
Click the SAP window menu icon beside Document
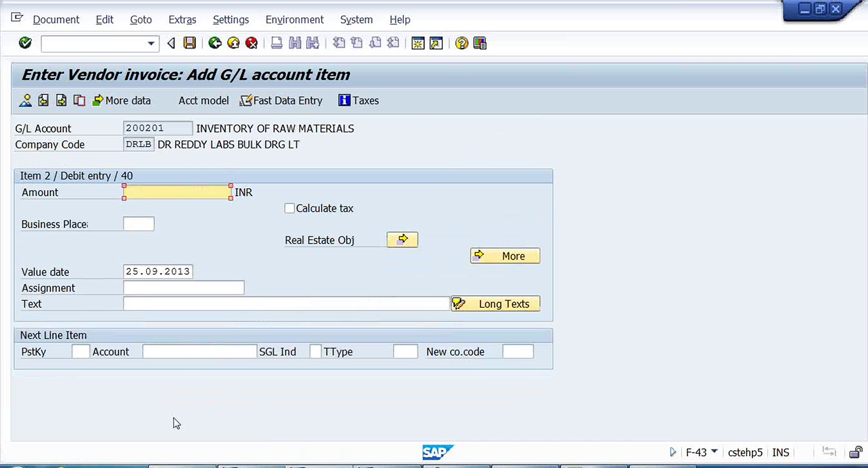click(x=17, y=18)
